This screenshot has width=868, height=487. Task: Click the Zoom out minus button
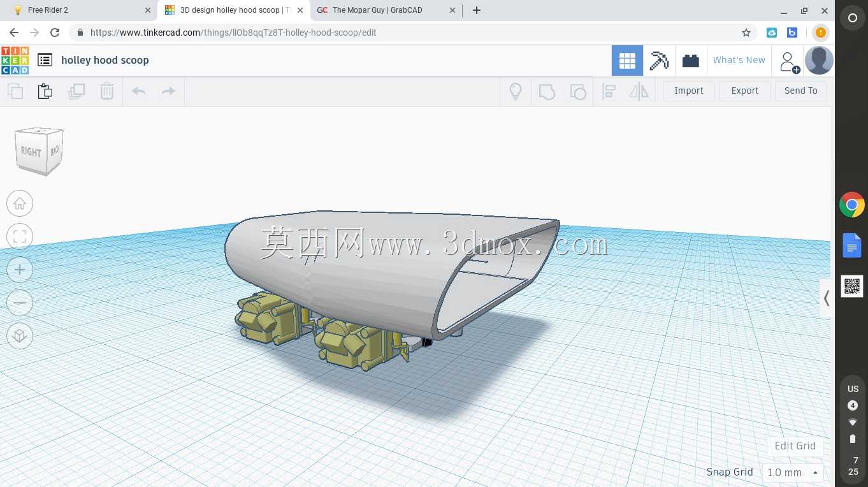point(20,303)
